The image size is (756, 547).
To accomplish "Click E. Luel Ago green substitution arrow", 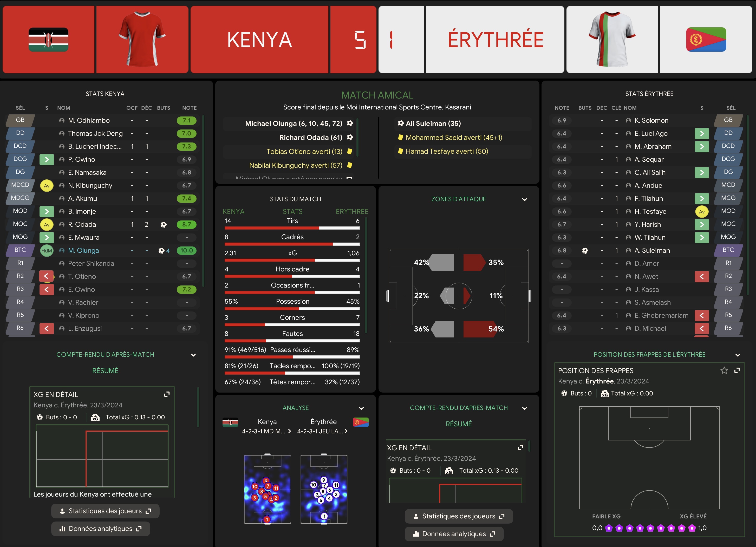I will click(x=702, y=134).
